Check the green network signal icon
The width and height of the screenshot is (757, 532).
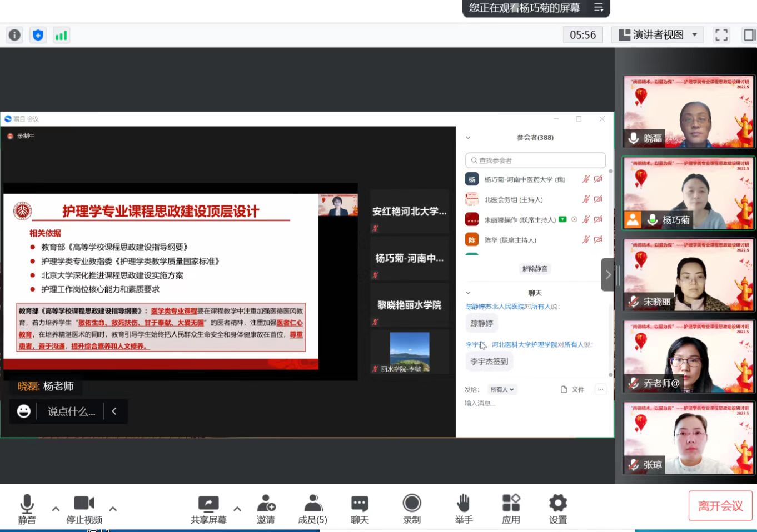coord(61,36)
